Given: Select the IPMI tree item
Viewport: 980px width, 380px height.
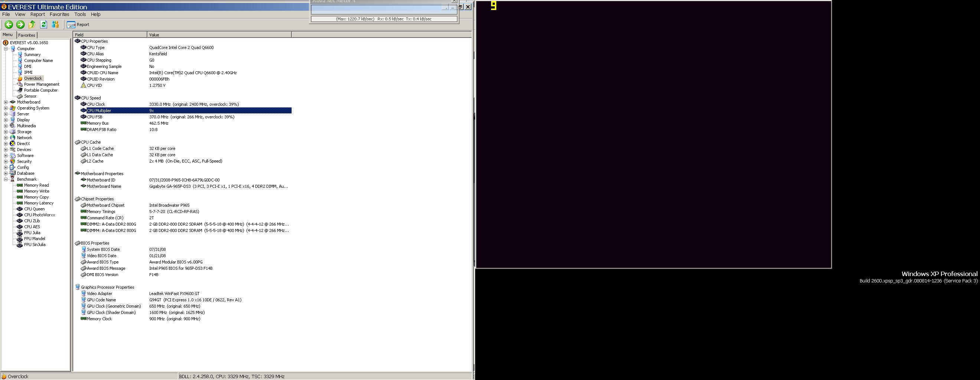Looking at the screenshot, I should [x=28, y=72].
